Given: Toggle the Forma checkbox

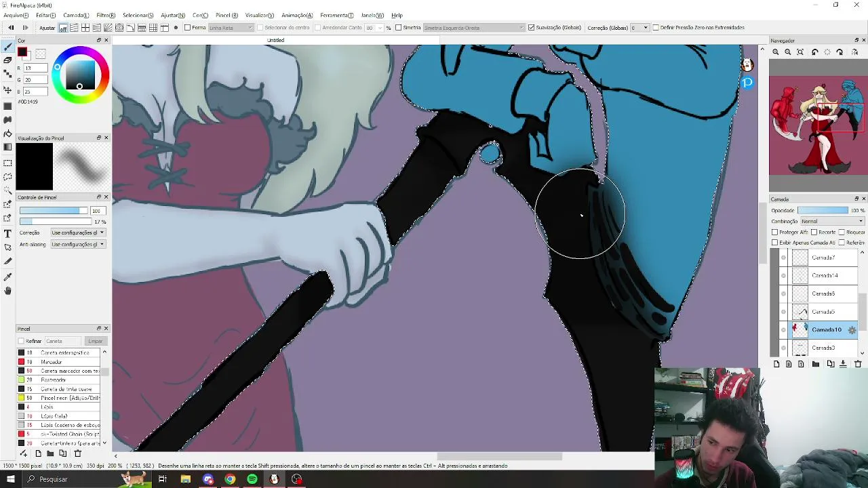Looking at the screenshot, I should [188, 28].
